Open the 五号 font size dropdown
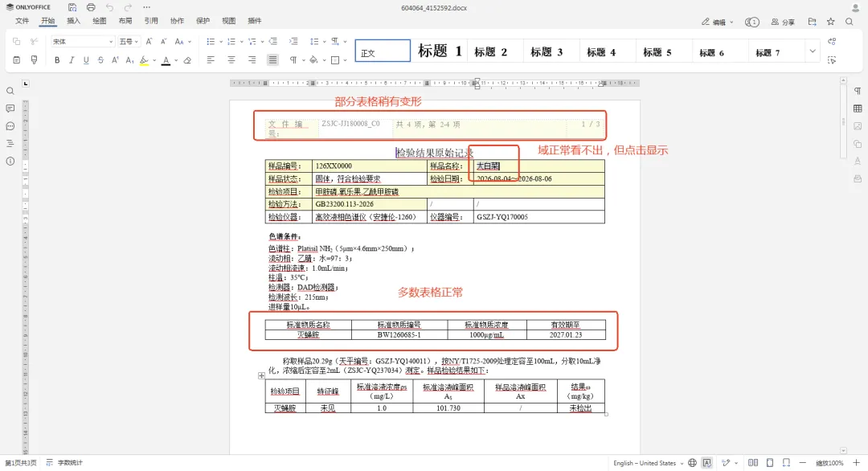The width and height of the screenshot is (868, 471). point(136,42)
